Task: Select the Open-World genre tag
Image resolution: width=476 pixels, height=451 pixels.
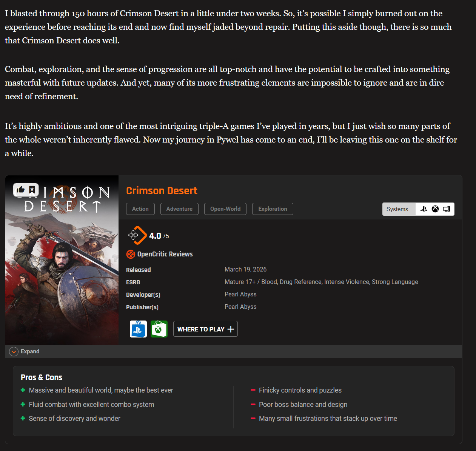Action: [225, 209]
